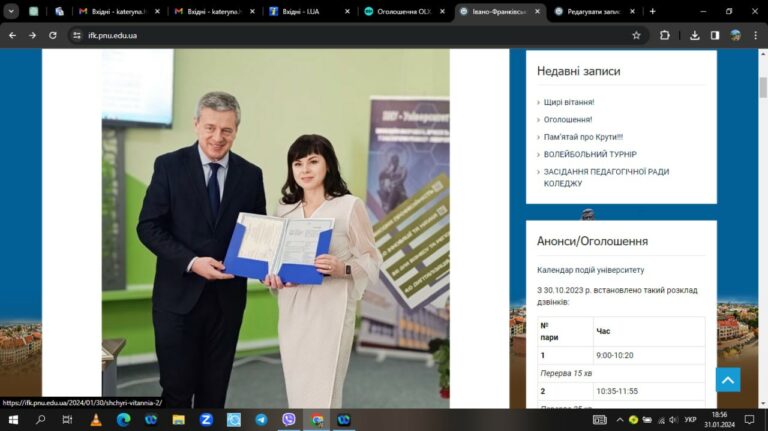Open the Chrome three-dot menu
Viewport: 768px width, 431px height.
(x=756, y=35)
